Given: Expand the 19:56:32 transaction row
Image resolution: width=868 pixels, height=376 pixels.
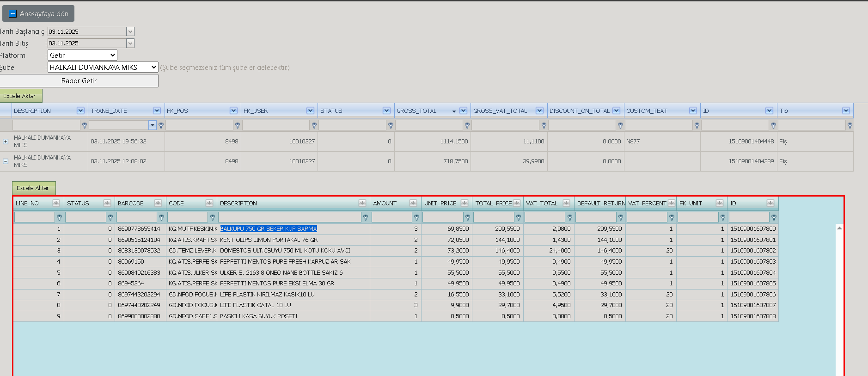Looking at the screenshot, I should (x=6, y=142).
